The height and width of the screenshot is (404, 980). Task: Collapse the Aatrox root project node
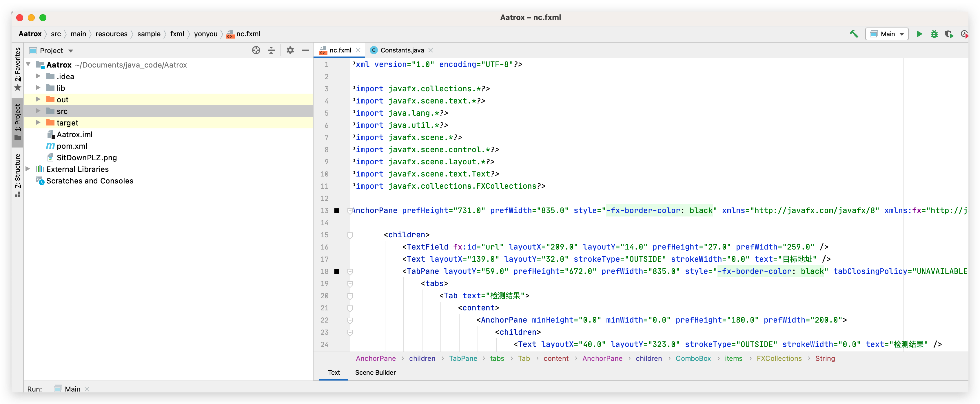click(28, 65)
